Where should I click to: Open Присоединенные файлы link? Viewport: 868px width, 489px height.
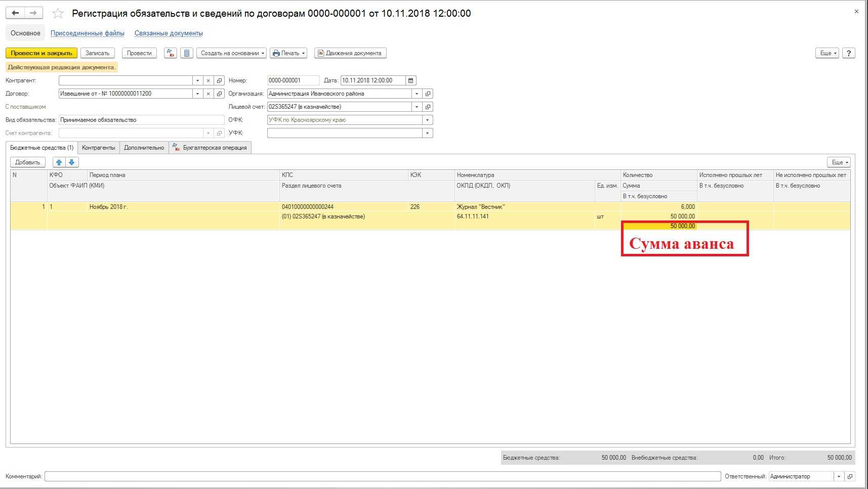pyautogui.click(x=88, y=33)
